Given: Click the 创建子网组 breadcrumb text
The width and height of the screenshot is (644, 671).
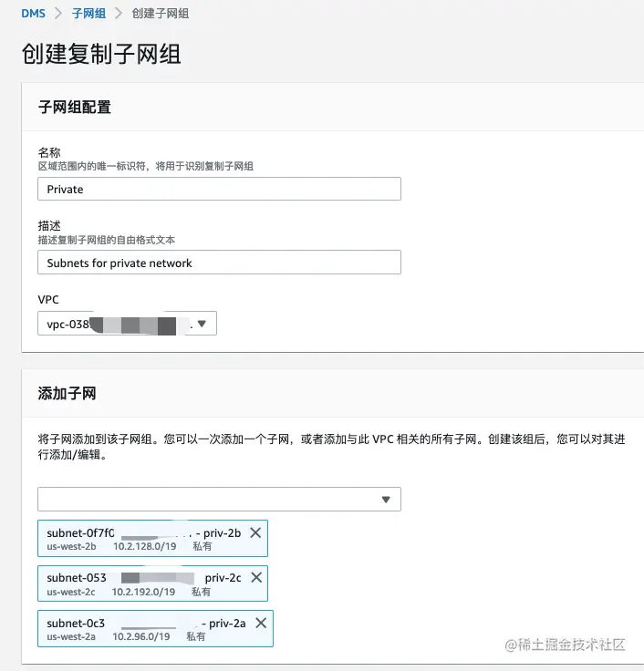Looking at the screenshot, I should tap(161, 14).
